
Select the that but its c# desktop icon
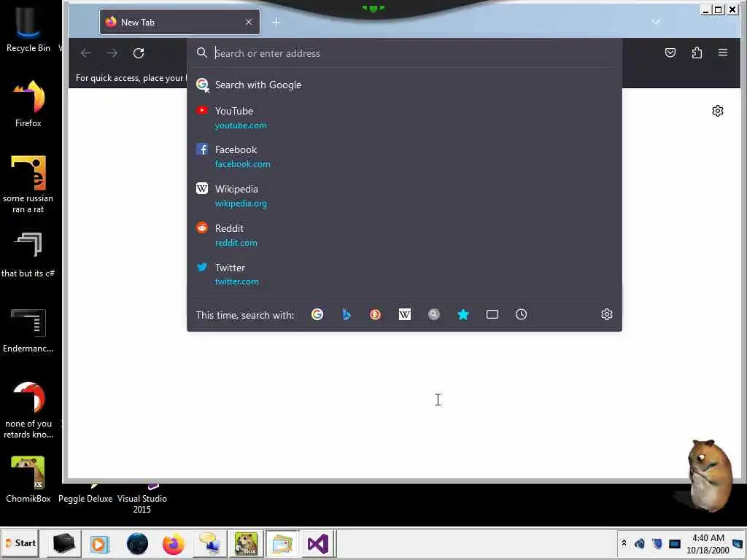(x=28, y=254)
